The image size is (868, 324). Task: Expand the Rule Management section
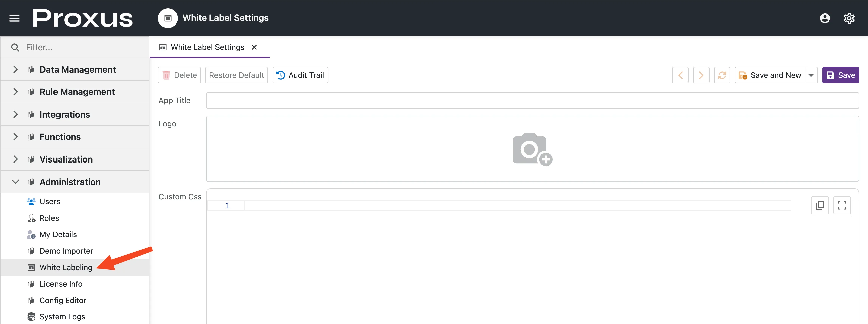tap(16, 92)
